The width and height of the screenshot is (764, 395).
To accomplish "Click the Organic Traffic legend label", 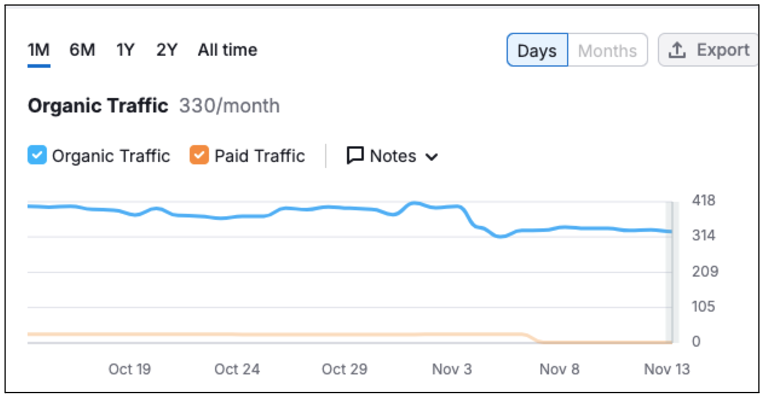I will (x=111, y=156).
